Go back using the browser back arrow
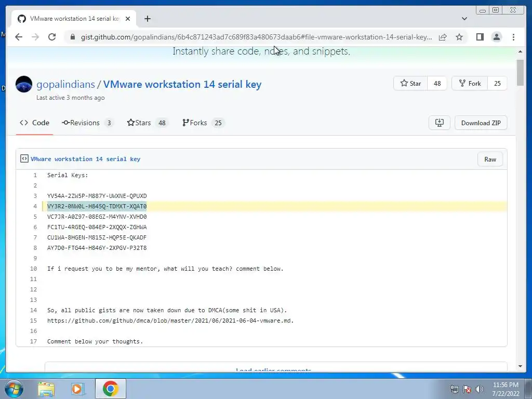This screenshot has height=399, width=532. 19,37
